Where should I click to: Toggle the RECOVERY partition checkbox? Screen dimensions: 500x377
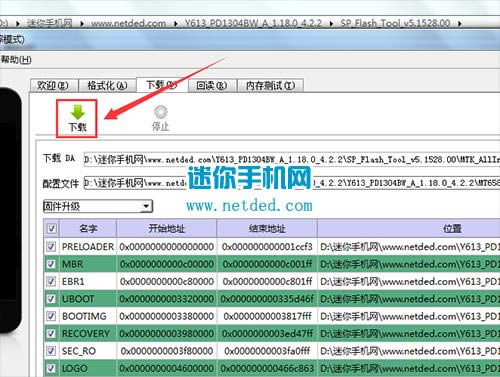pos(51,333)
